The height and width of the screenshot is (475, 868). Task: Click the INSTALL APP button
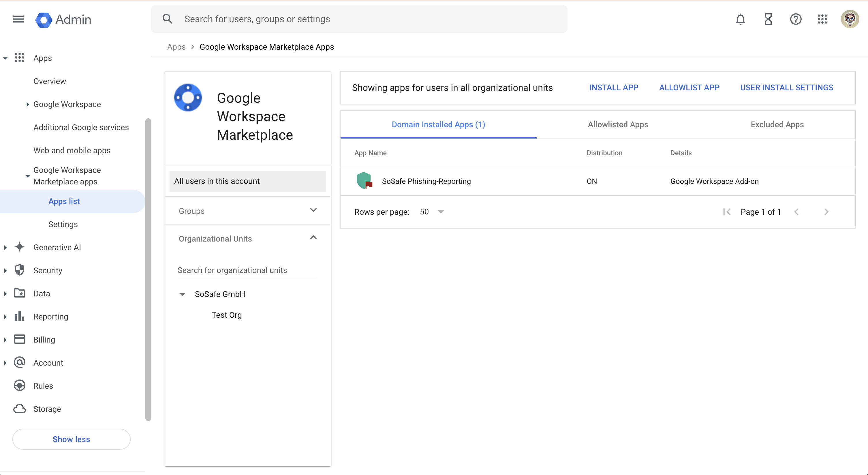click(x=613, y=88)
